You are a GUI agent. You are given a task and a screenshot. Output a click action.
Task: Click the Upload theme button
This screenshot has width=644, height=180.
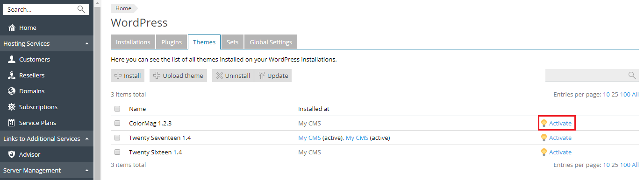179,76
